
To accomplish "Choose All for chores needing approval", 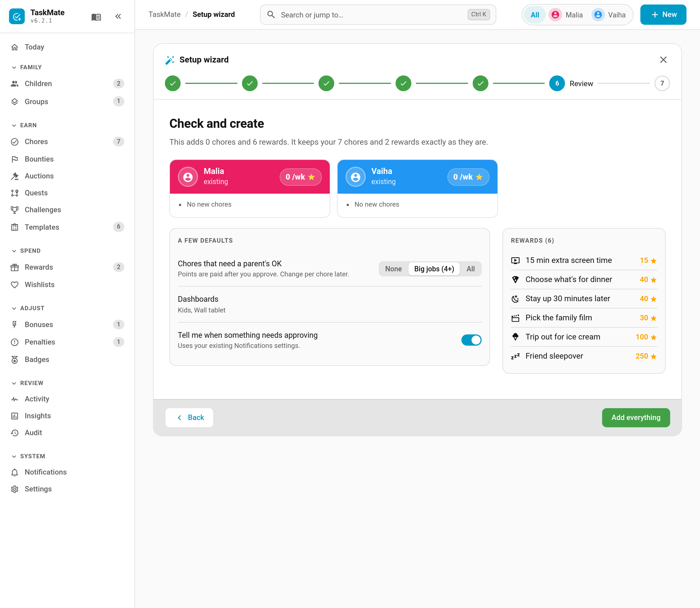I will pyautogui.click(x=470, y=269).
